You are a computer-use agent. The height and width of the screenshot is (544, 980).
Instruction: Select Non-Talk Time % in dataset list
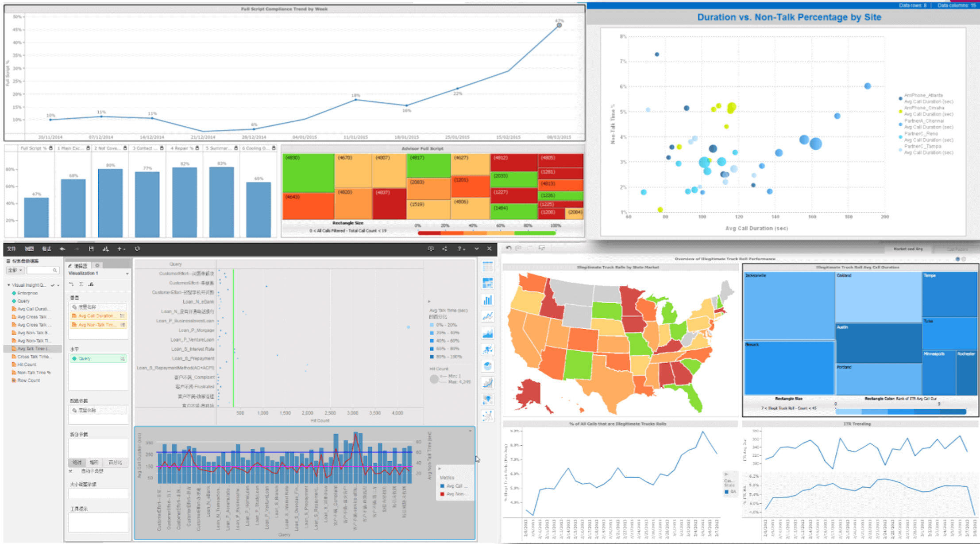(31, 373)
